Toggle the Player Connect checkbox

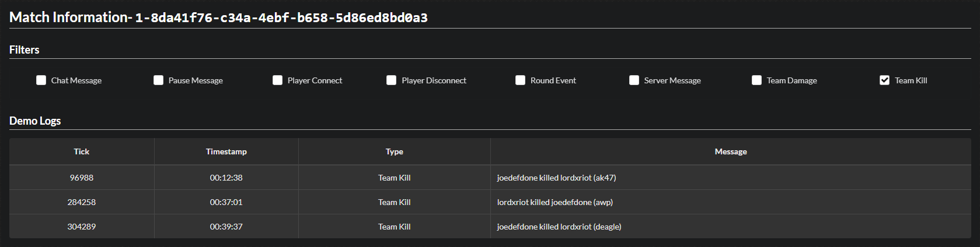[278, 80]
